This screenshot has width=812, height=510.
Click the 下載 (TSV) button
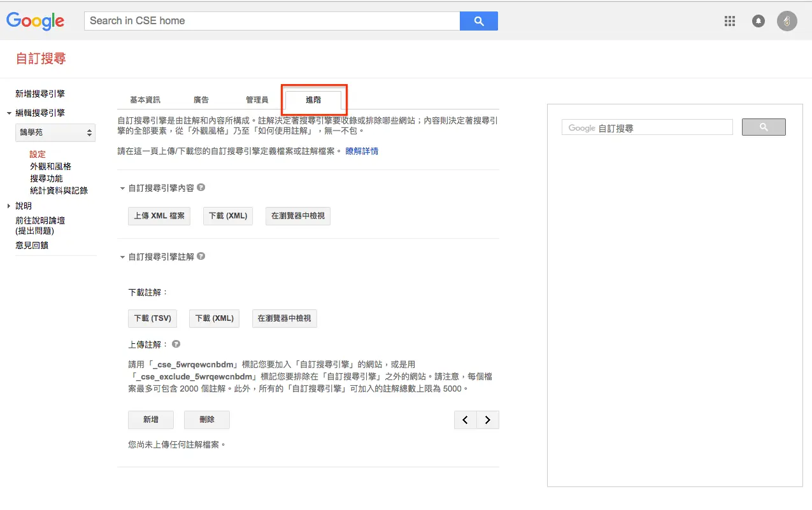[x=152, y=318]
